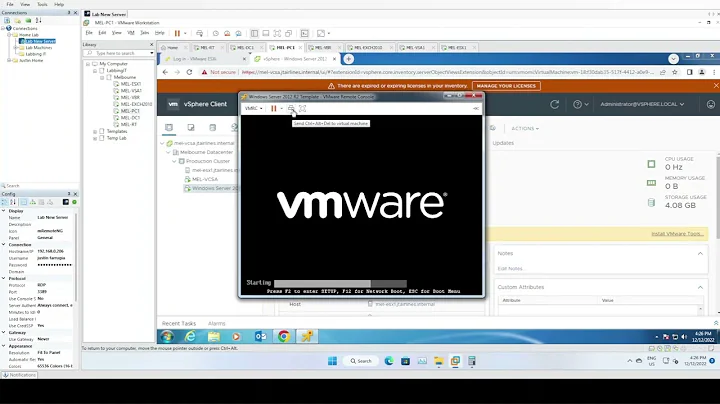
Task: Click bookmark star icon in Chrome
Action: click(675, 72)
